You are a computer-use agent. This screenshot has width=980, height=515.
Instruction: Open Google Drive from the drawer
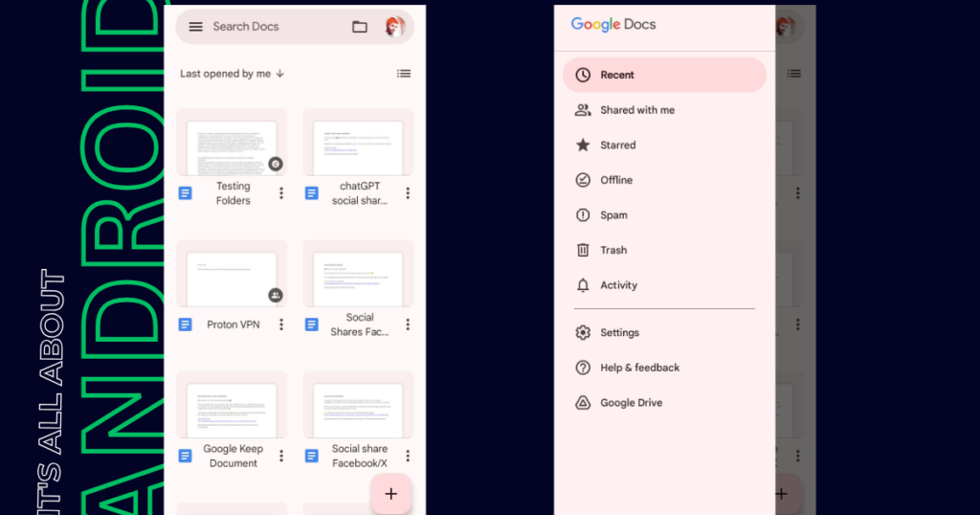tap(664, 402)
